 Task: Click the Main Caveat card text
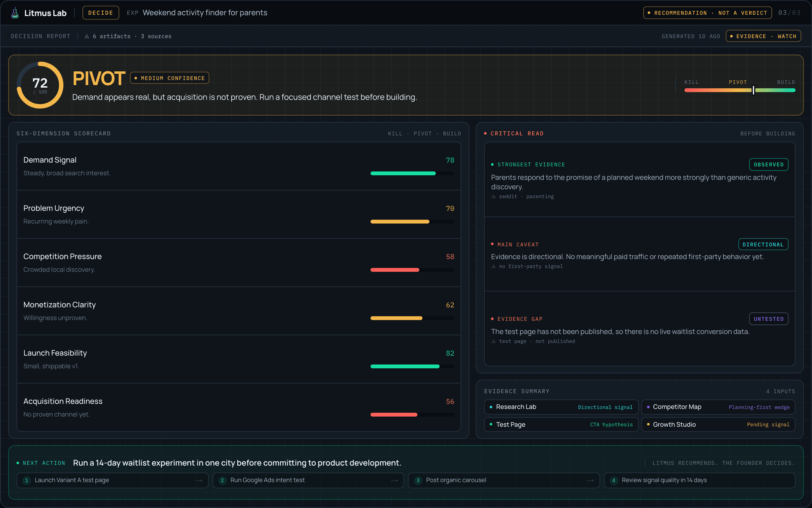click(x=627, y=257)
